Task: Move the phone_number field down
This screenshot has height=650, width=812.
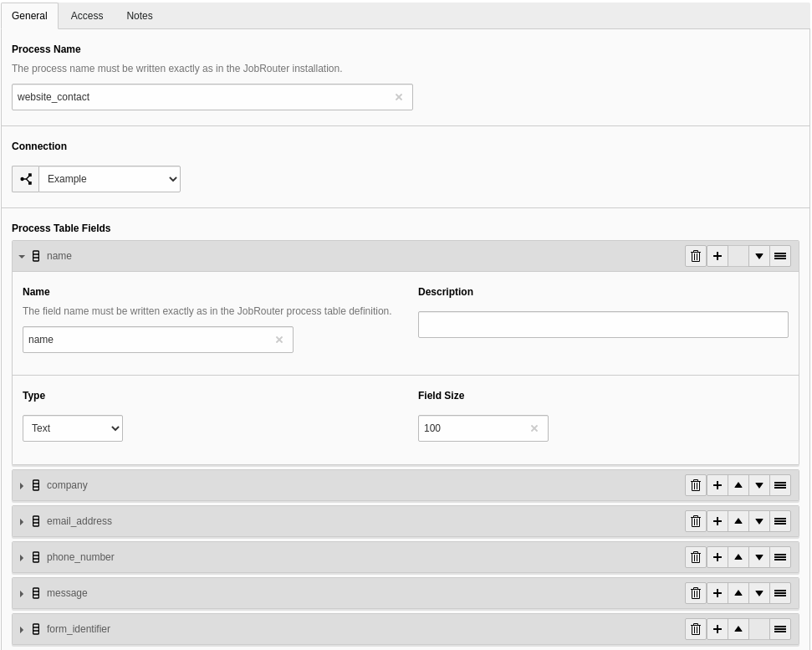Action: pos(759,557)
